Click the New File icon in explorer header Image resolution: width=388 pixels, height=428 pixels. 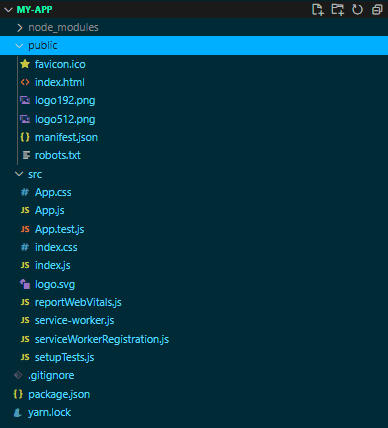pos(318,9)
